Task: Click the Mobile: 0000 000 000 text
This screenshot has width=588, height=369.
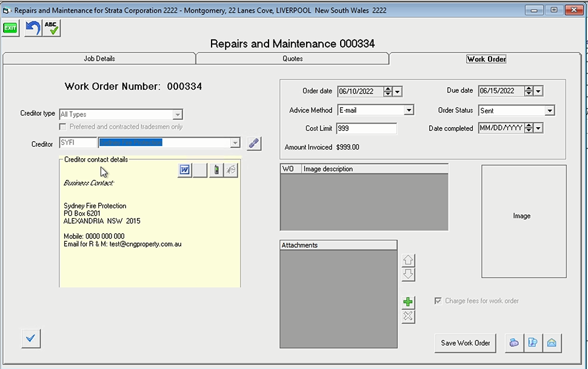Action: click(x=94, y=236)
